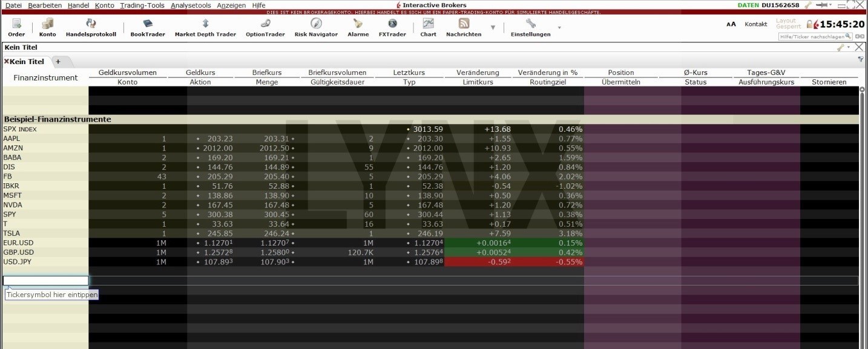This screenshot has width=868, height=349.
Task: Open the Risk Navigator
Action: pos(316,28)
